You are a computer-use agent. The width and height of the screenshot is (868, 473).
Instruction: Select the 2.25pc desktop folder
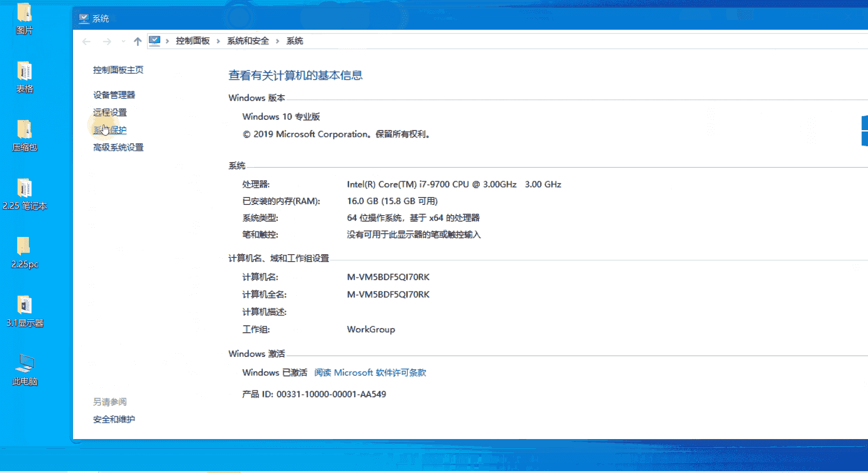click(24, 253)
